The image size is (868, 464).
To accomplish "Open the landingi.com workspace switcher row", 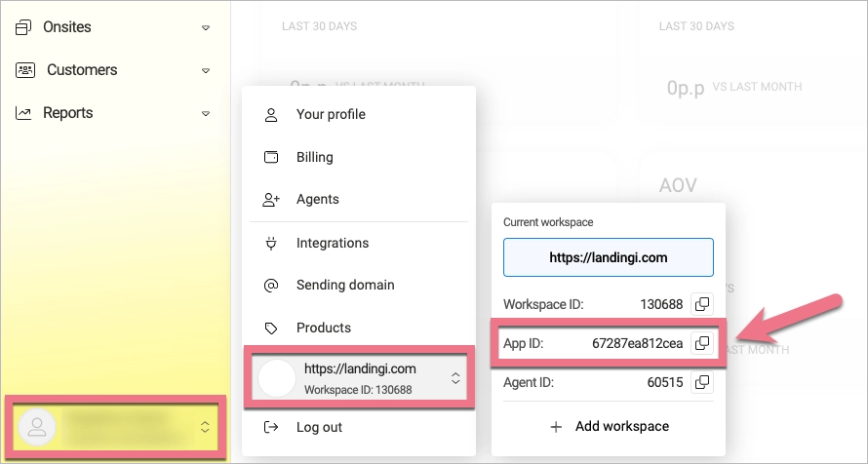I will [x=359, y=378].
